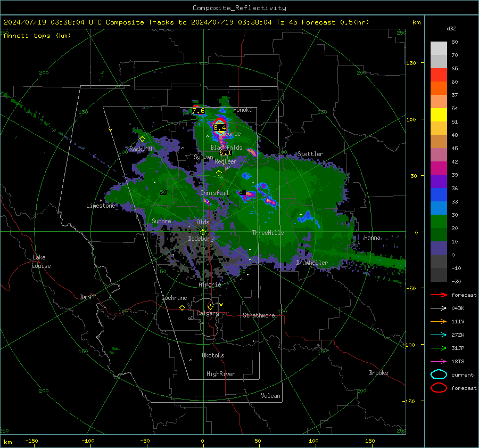This screenshot has width=479, height=448.
Task: Click the blue swatch between 36 and 33 dBZ
Action: point(439,195)
